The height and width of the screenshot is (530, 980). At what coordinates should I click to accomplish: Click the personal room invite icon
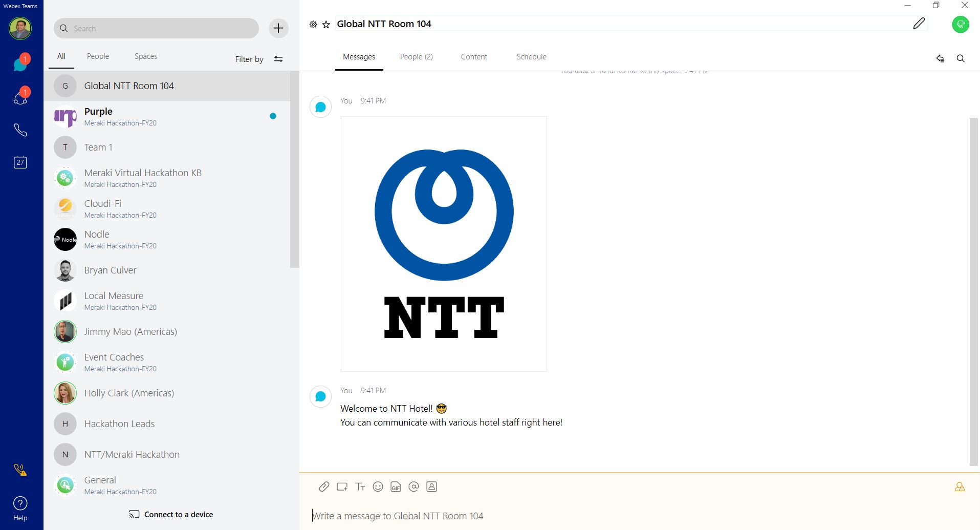(x=431, y=487)
